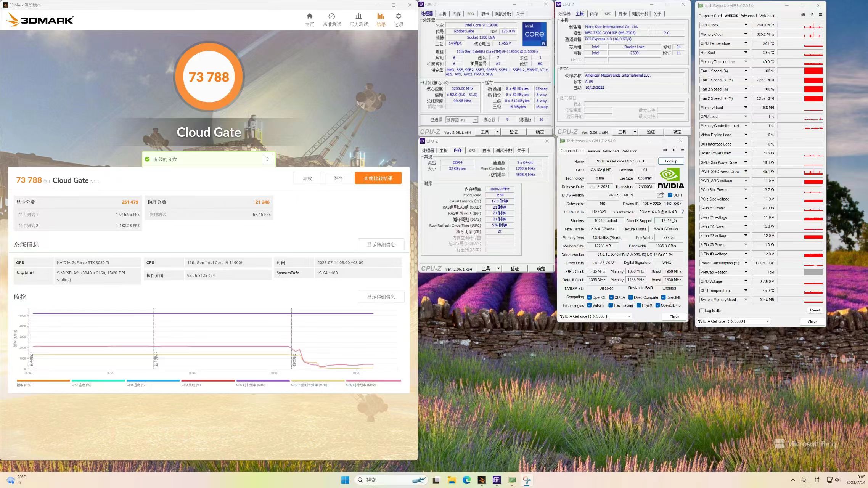Click purple CPU clock legend swatch
This screenshot has height=488, width=868.
263,380
